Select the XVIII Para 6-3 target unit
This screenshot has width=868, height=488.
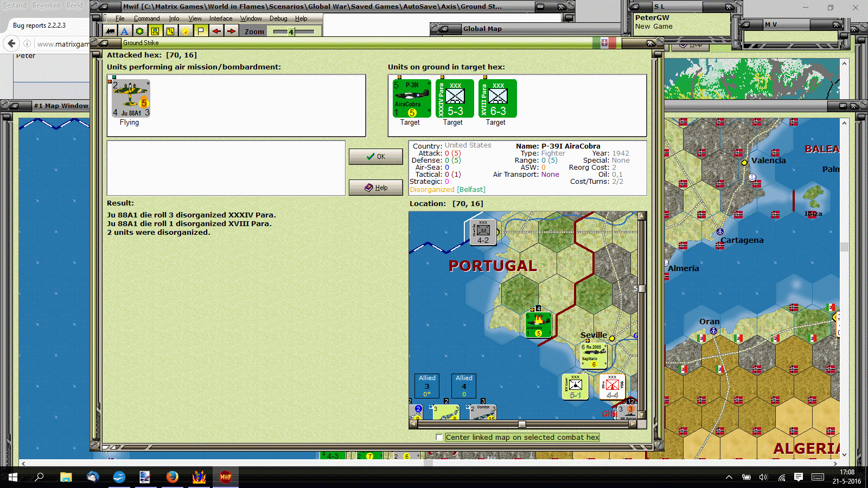497,99
